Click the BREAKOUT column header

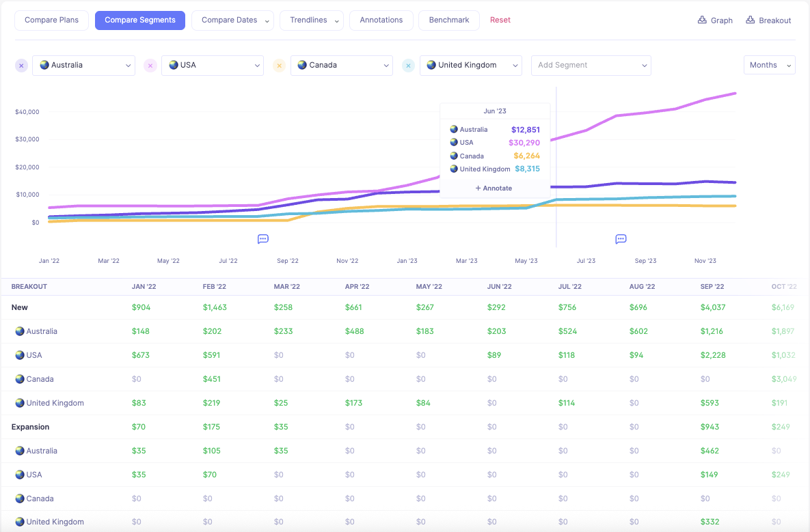coord(29,286)
